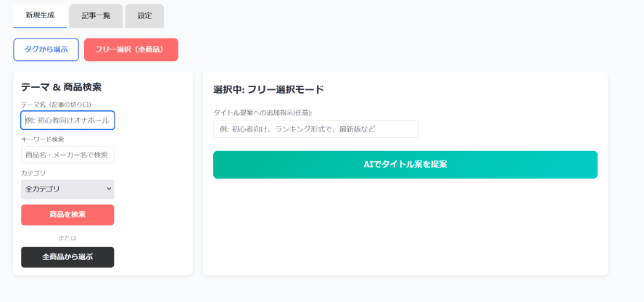Switch to the 新規生成 tab
The width and height of the screenshot is (644, 302).
point(40,15)
